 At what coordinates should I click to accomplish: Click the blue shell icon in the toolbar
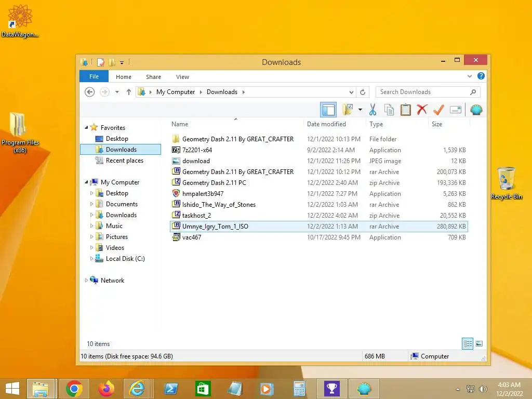(476, 110)
